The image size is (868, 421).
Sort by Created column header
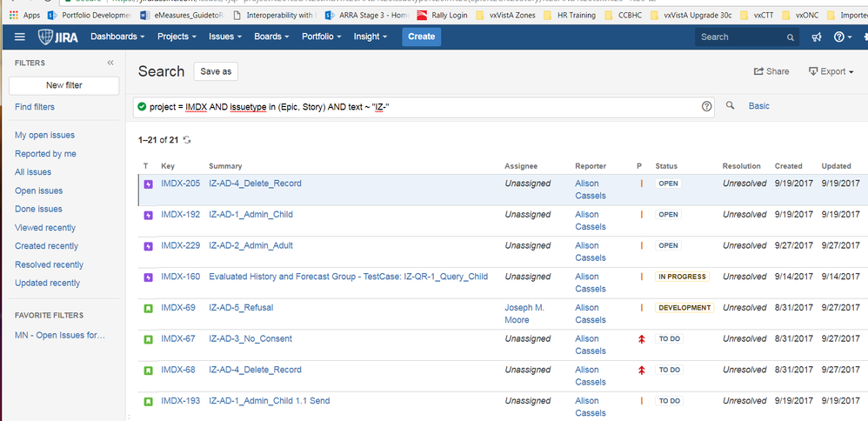click(x=788, y=166)
